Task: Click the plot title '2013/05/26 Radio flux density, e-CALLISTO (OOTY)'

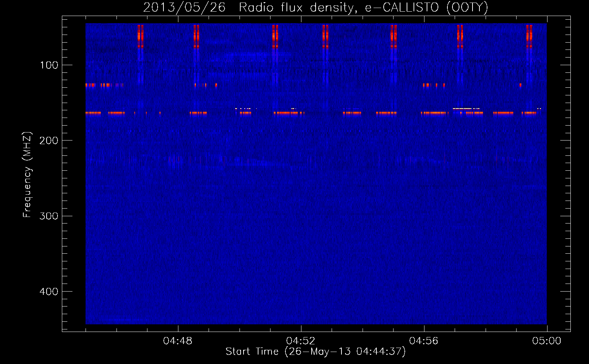Action: [316, 8]
